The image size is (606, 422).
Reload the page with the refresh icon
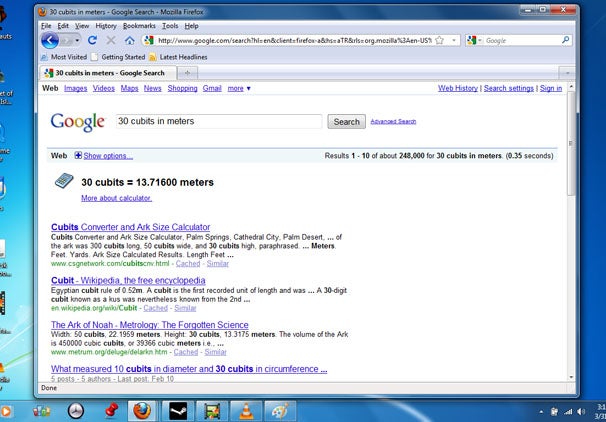point(92,40)
